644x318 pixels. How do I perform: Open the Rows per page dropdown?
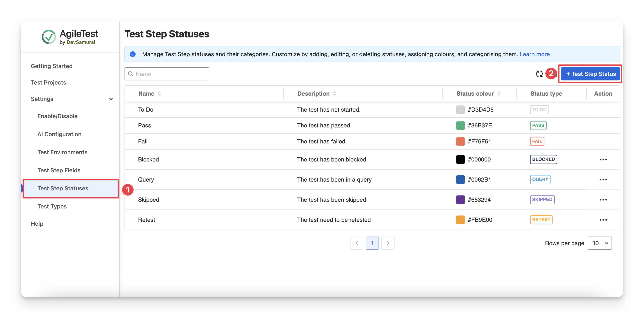click(x=599, y=243)
